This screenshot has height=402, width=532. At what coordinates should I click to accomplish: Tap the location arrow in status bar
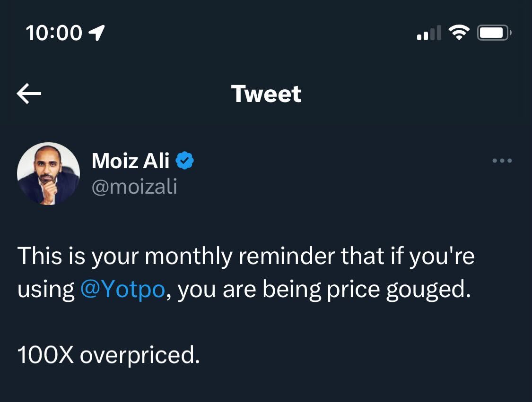tap(96, 33)
